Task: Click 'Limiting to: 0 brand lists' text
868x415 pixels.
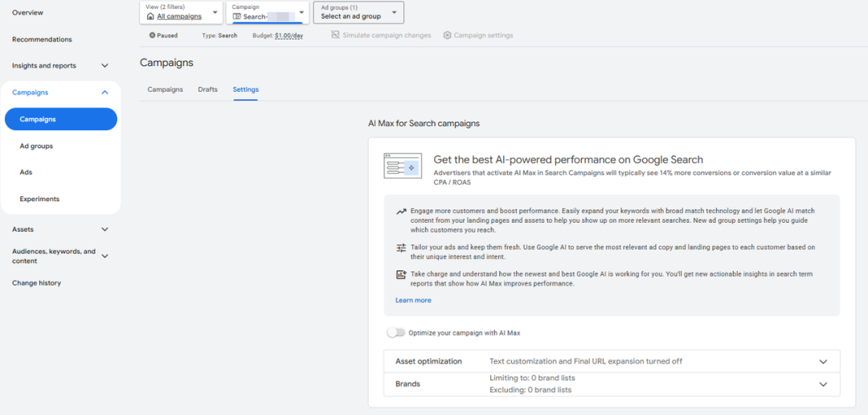Action: 533,378
